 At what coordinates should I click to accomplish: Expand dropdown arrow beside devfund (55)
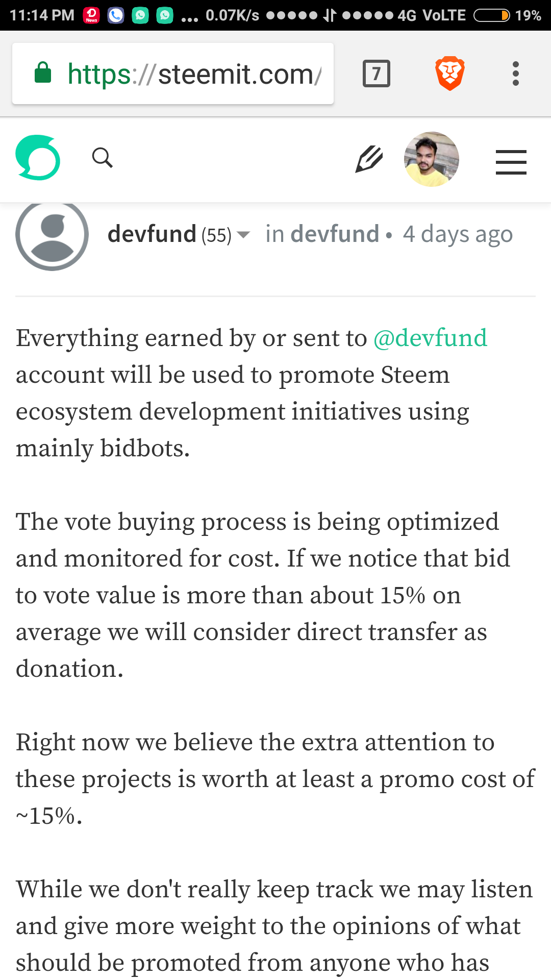pos(244,235)
